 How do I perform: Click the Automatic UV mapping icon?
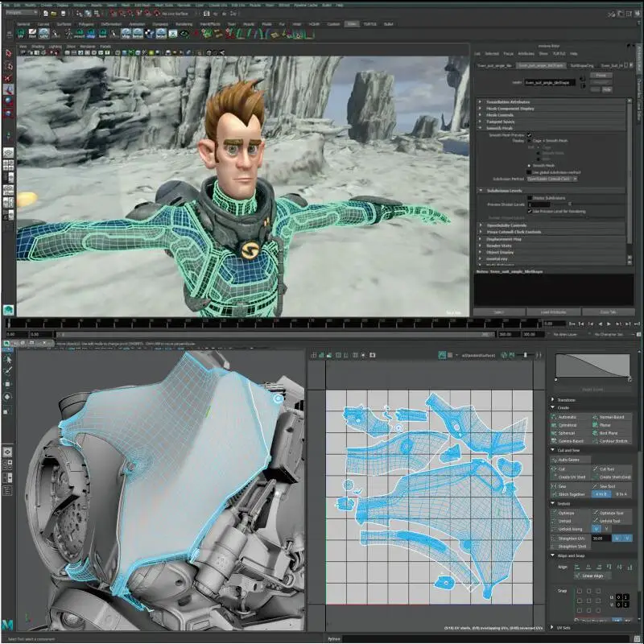coord(554,417)
